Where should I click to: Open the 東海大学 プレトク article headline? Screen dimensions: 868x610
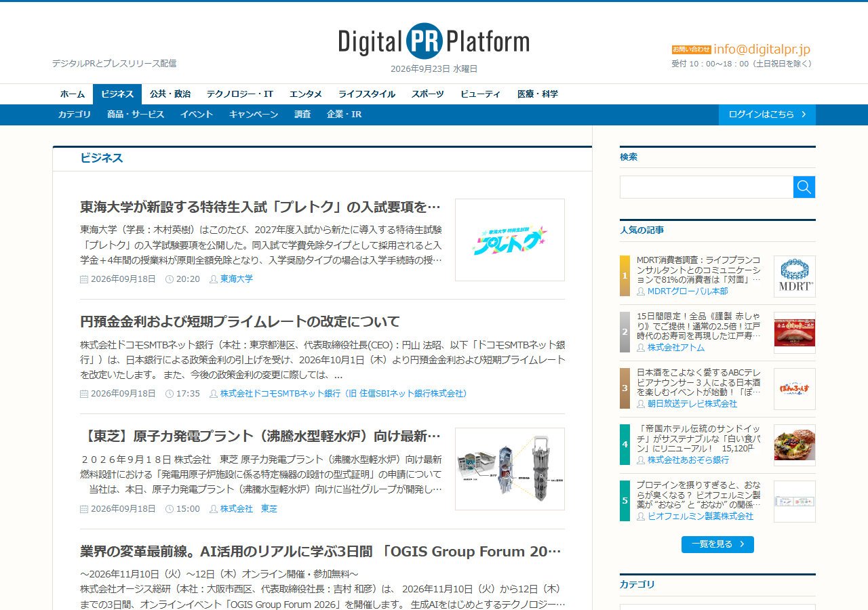point(260,207)
